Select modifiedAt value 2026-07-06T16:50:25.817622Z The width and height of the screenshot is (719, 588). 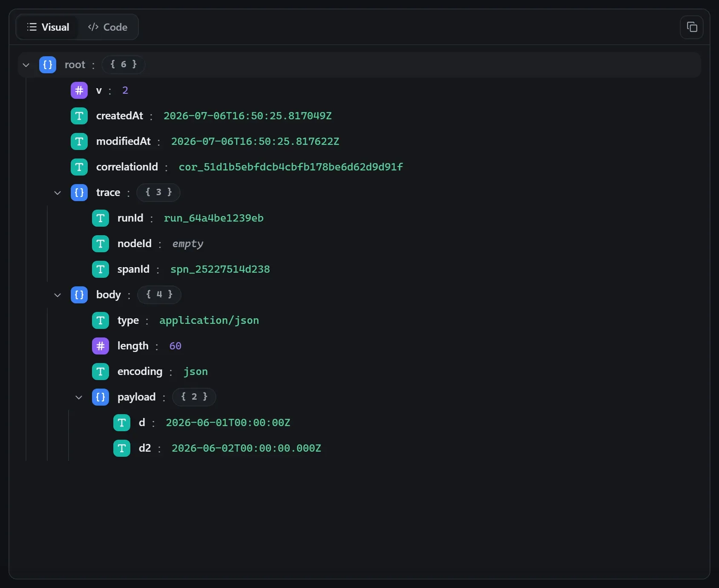tap(255, 141)
